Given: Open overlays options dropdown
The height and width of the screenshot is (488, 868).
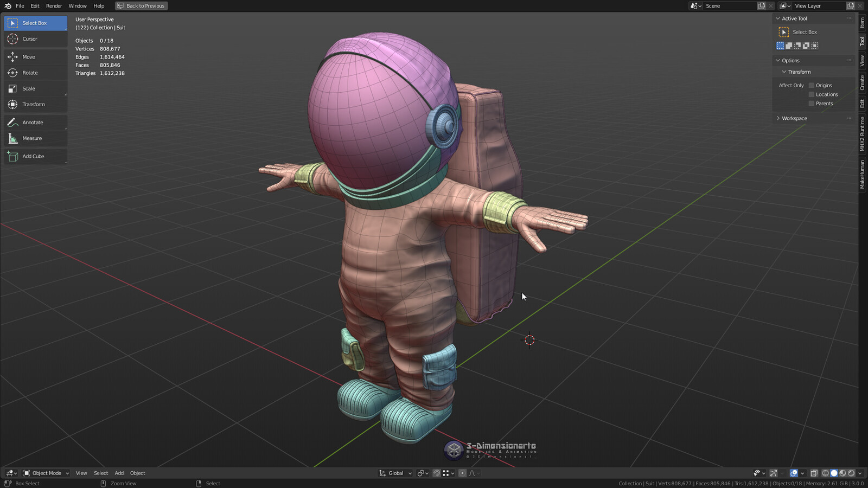Looking at the screenshot, I should (x=802, y=473).
